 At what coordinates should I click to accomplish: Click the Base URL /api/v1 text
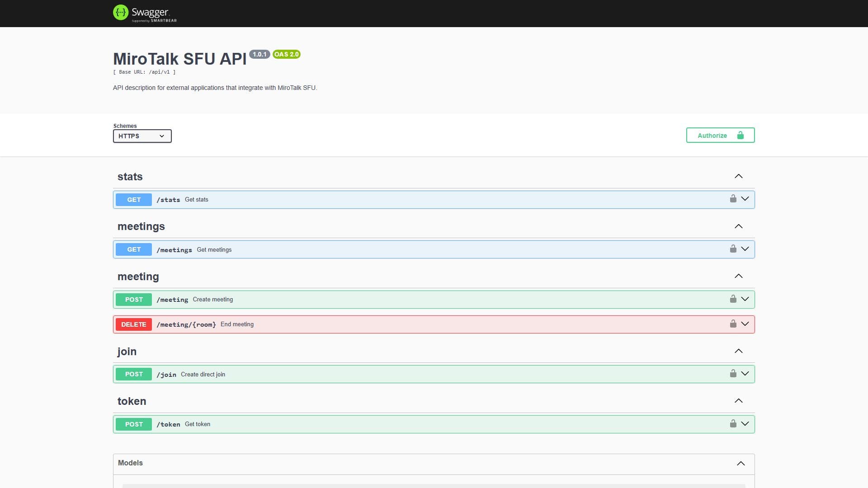pyautogui.click(x=144, y=72)
